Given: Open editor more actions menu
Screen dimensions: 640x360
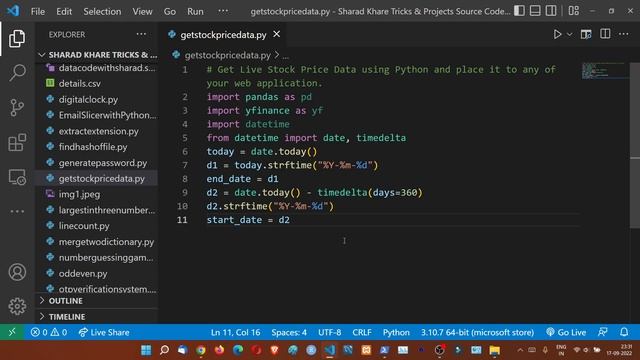Looking at the screenshot, I should (x=624, y=34).
